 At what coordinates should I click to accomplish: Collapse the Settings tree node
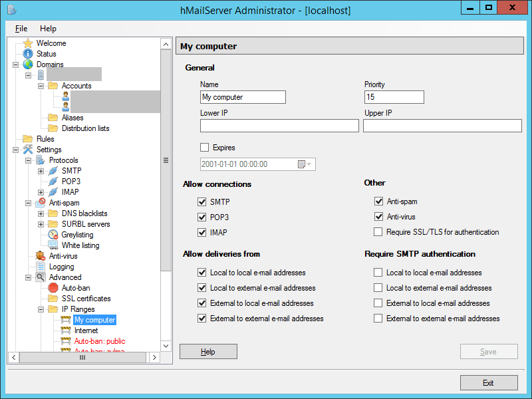tap(15, 150)
